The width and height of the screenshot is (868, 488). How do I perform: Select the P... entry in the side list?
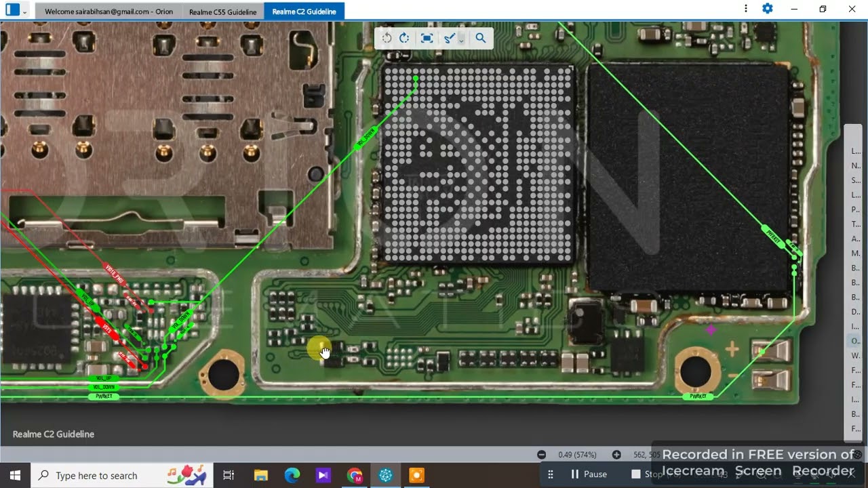tap(855, 209)
